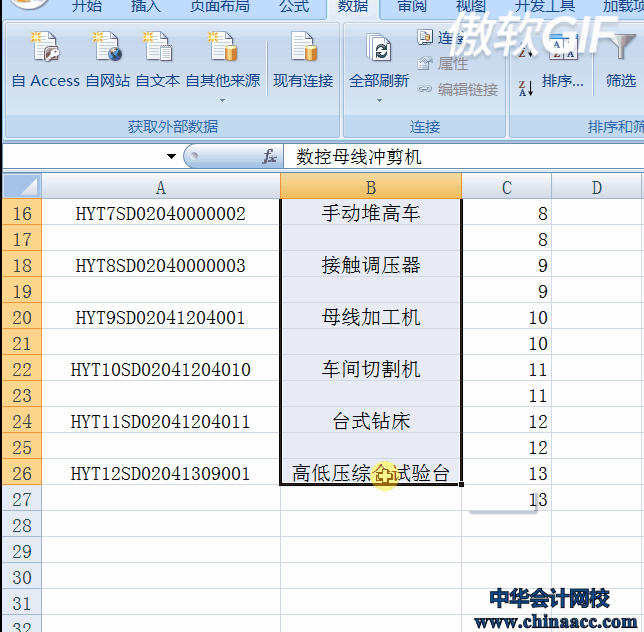Viewport: 644px width, 632px height.
Task: Expand the 自其他来源 dropdown arrow
Action: [223, 100]
